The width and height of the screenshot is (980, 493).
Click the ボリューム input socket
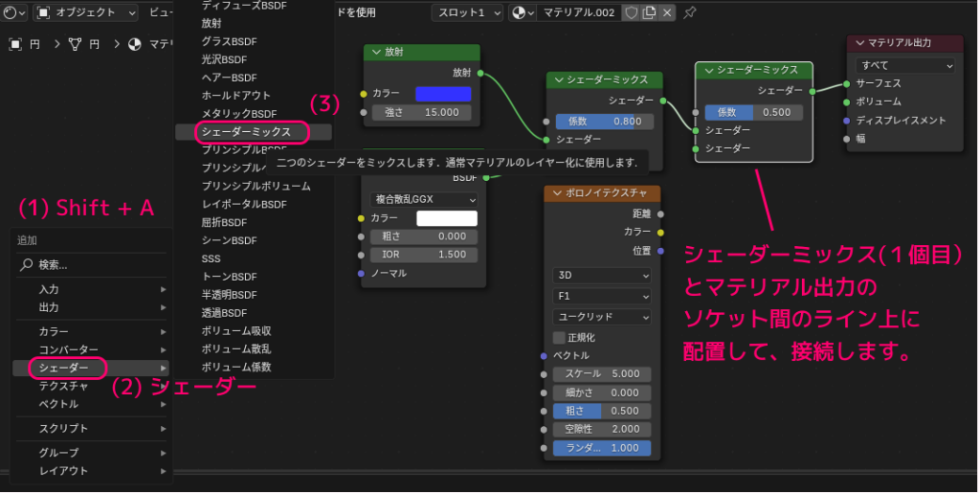click(846, 101)
